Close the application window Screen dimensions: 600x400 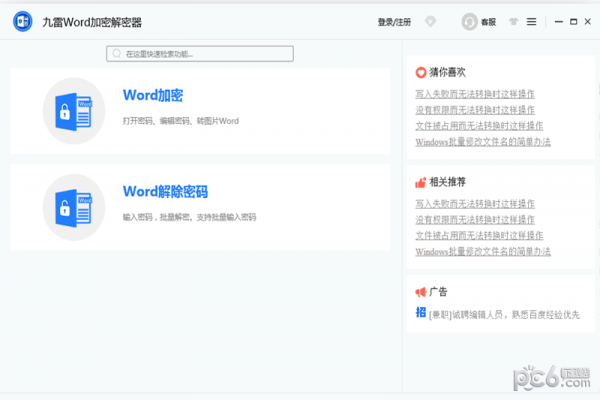coord(588,22)
